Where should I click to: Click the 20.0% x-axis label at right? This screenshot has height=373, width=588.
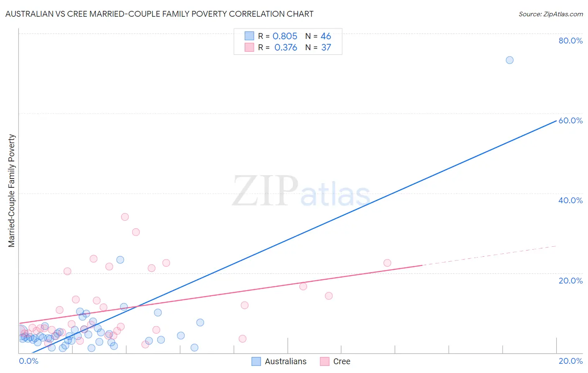tap(570, 361)
